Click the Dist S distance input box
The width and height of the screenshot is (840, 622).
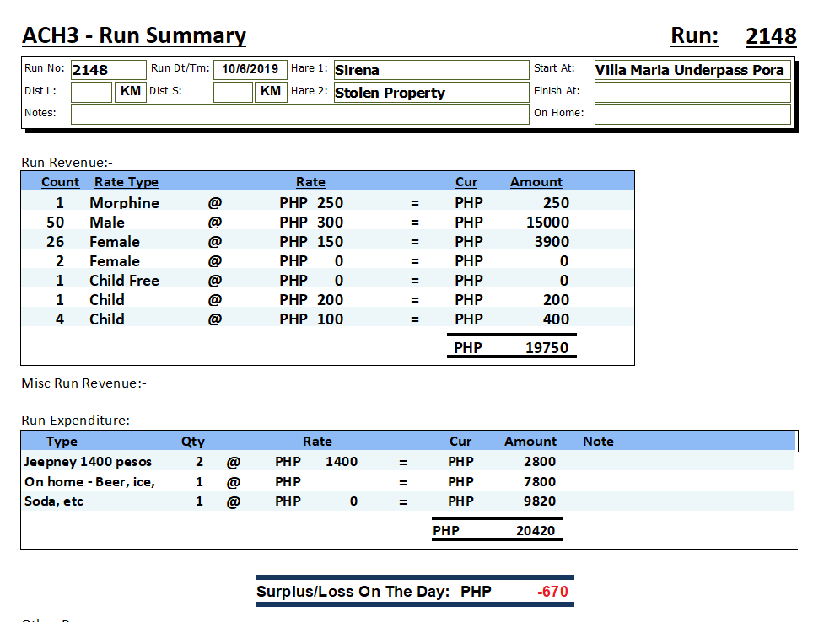[x=233, y=92]
